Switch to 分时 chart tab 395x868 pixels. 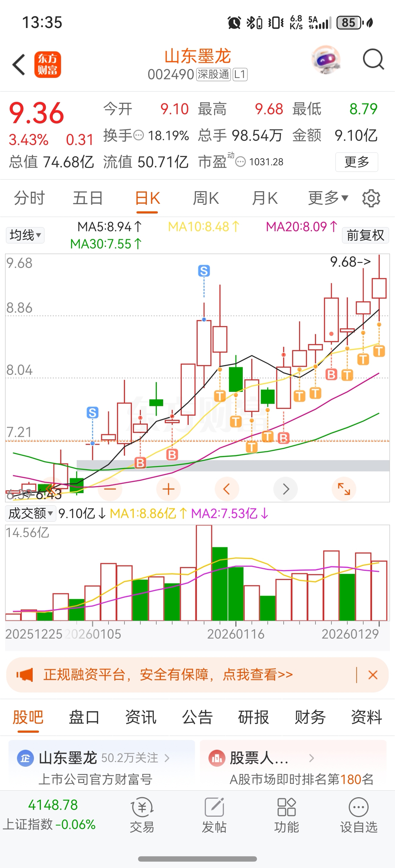[x=29, y=198]
